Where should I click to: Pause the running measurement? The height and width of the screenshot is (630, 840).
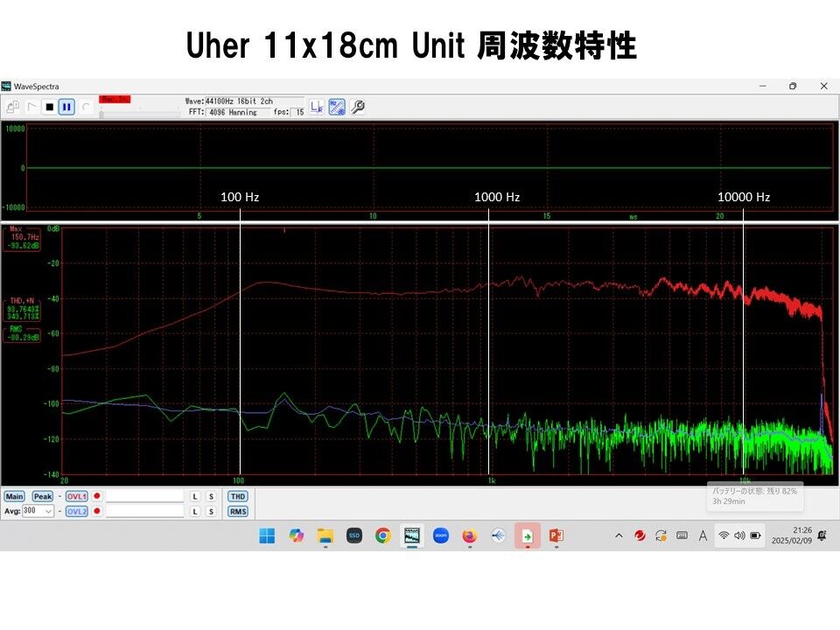66,107
